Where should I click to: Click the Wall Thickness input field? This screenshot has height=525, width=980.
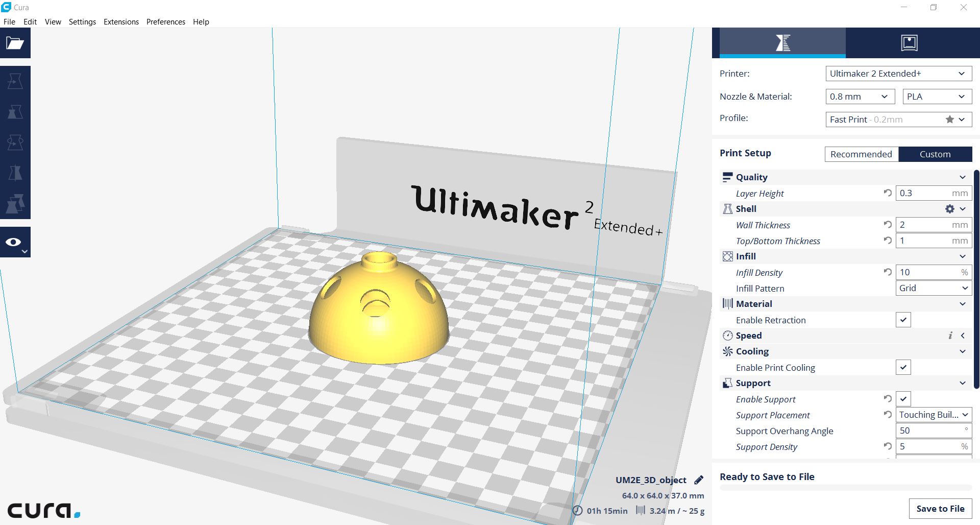coord(934,225)
